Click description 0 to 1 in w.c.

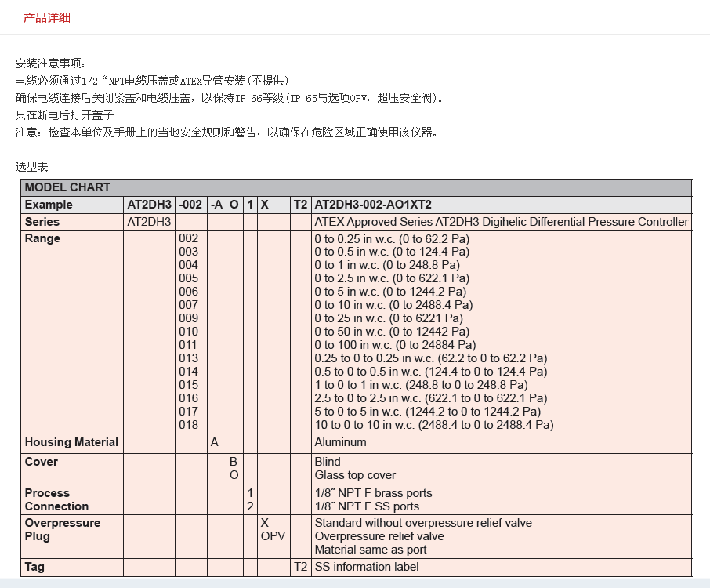(x=387, y=264)
